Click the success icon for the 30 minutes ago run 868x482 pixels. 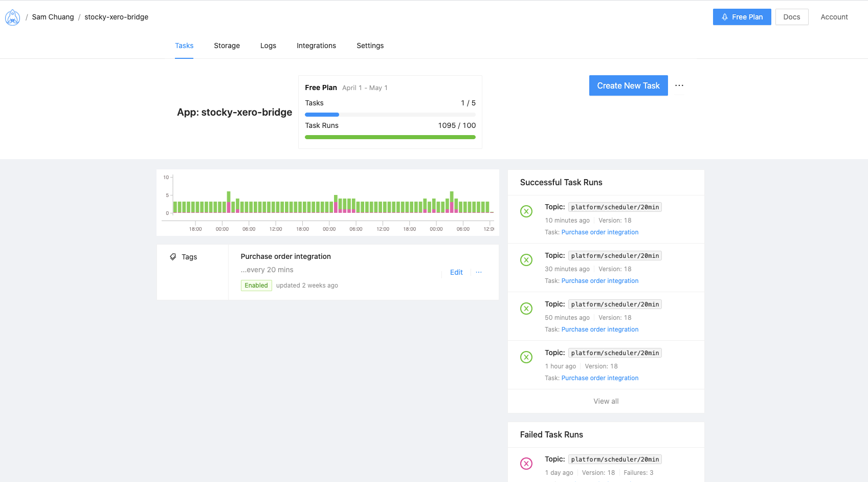coord(526,260)
